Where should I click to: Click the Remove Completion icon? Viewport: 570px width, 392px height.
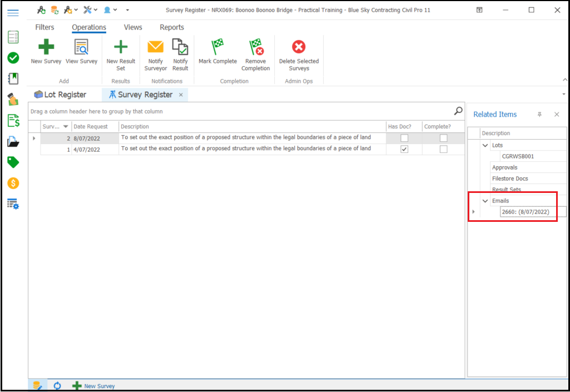[x=255, y=48]
